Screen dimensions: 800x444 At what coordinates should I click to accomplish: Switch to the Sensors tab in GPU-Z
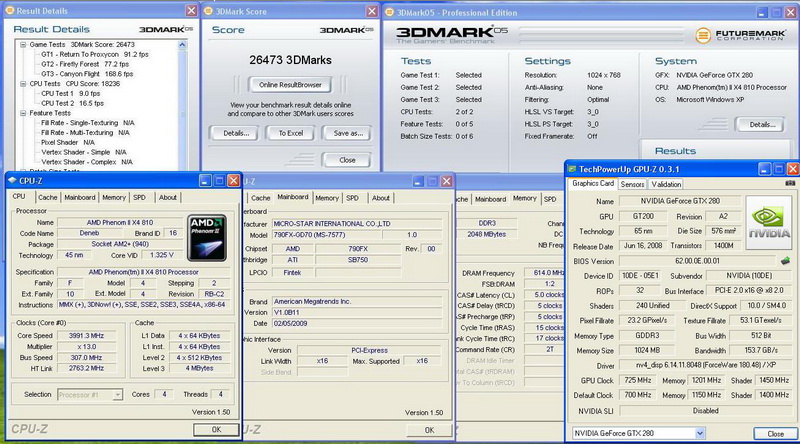coord(632,184)
